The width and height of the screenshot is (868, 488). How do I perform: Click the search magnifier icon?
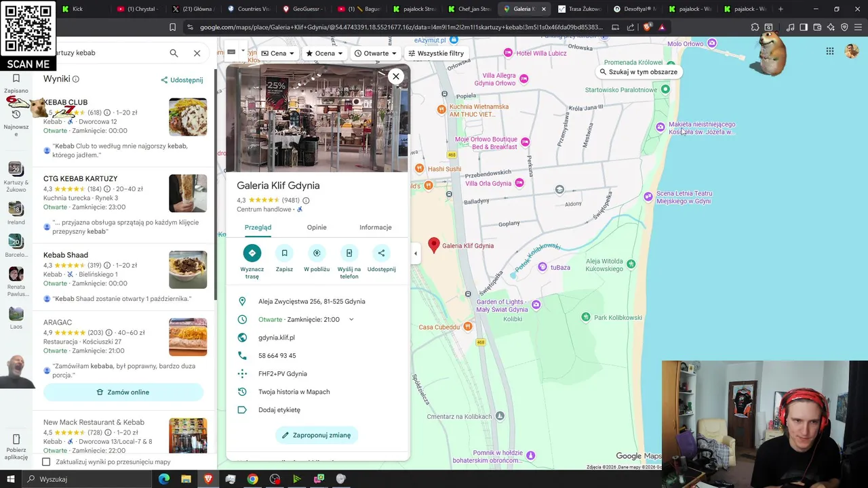pyautogui.click(x=174, y=53)
